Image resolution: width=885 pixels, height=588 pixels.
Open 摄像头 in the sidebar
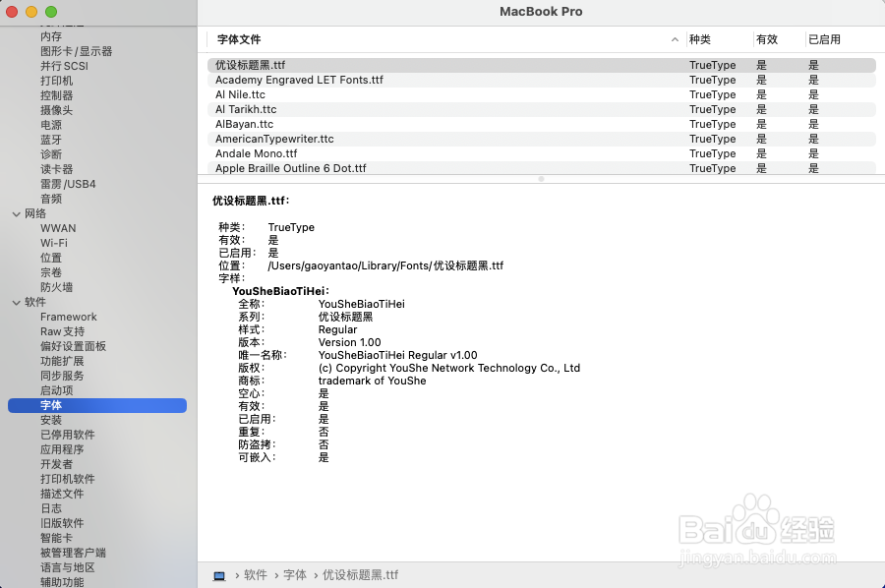(x=56, y=110)
